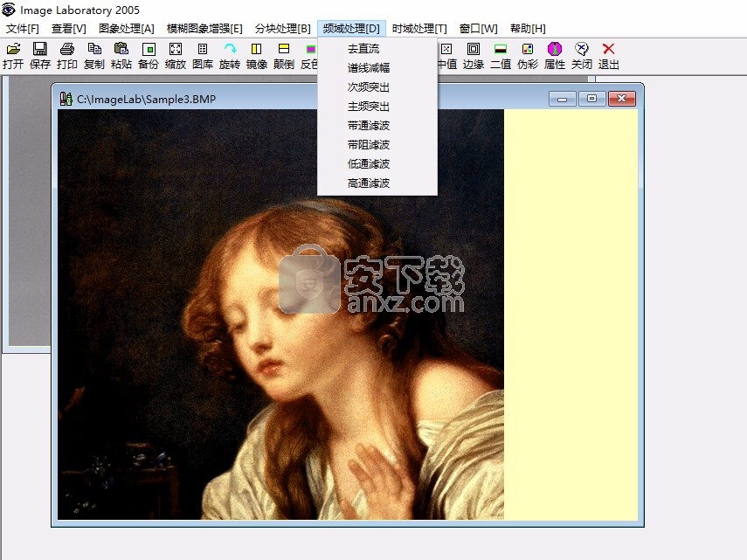Screen dimensions: 747x560
Task: Choose 高通滤波 high-pass filter item
Action: (x=377, y=183)
